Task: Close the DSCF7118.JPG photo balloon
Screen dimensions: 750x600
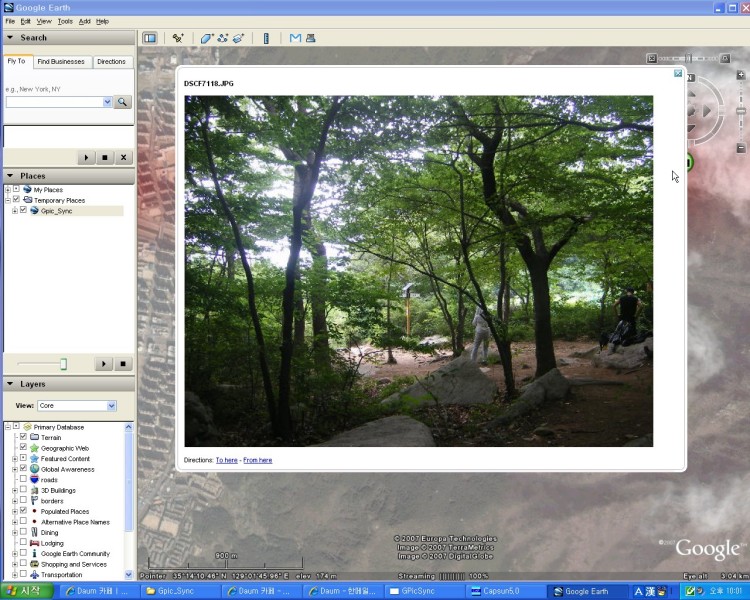Action: (x=678, y=73)
